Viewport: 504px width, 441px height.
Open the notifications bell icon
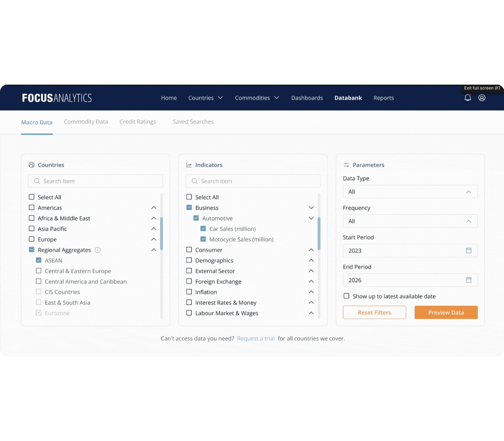click(x=468, y=98)
